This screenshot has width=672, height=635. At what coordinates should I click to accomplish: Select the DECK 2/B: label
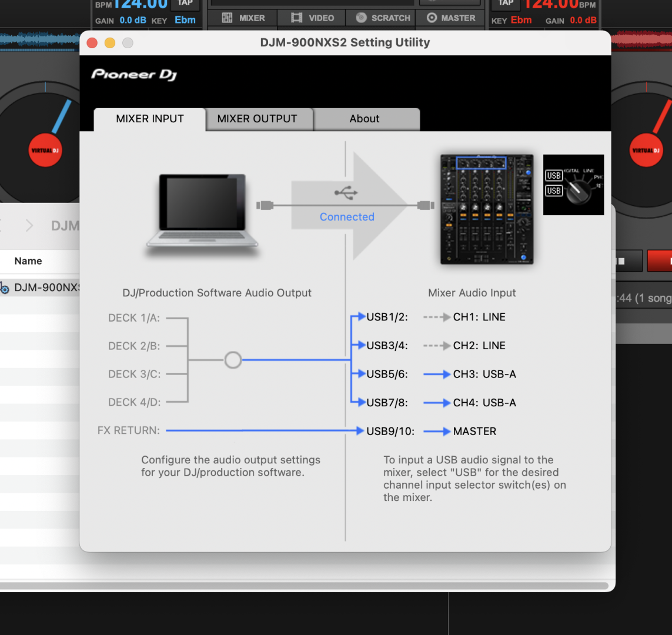click(134, 346)
